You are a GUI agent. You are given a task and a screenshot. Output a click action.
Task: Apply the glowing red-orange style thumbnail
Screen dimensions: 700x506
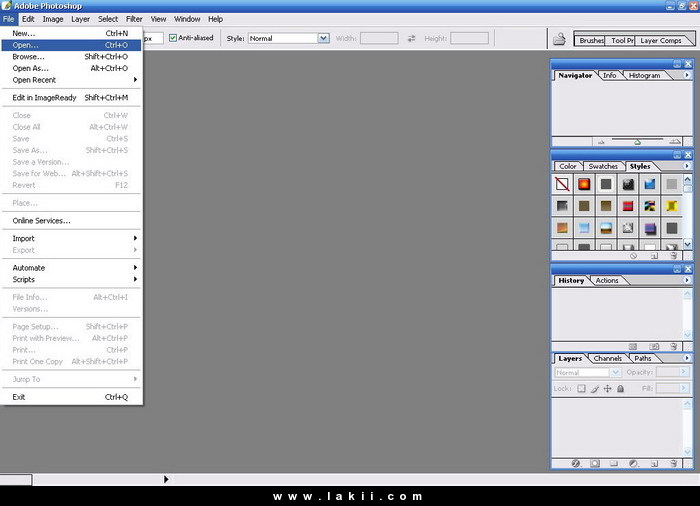coord(584,184)
